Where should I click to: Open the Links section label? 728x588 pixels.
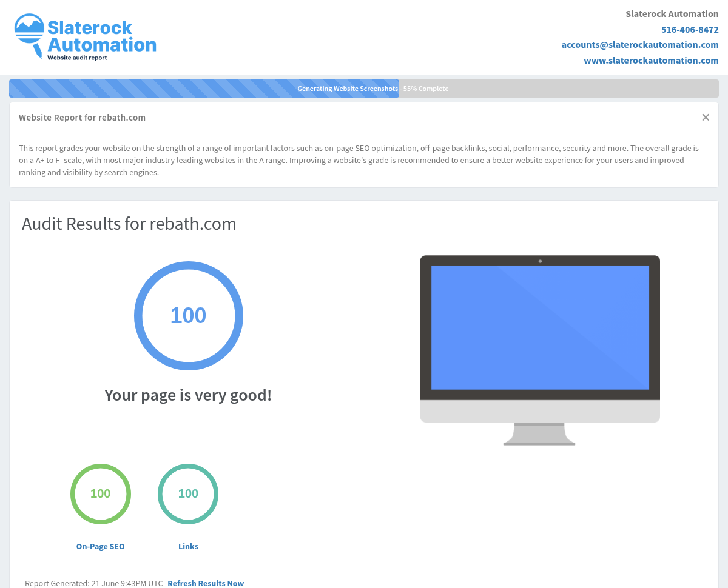(188, 546)
